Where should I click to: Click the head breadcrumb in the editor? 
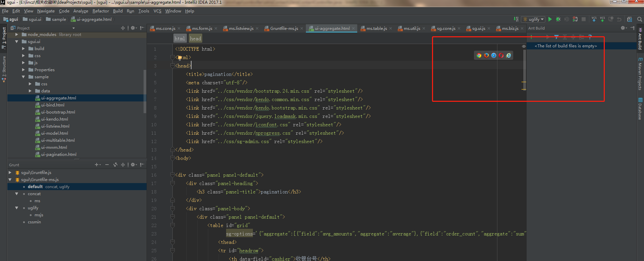point(196,39)
